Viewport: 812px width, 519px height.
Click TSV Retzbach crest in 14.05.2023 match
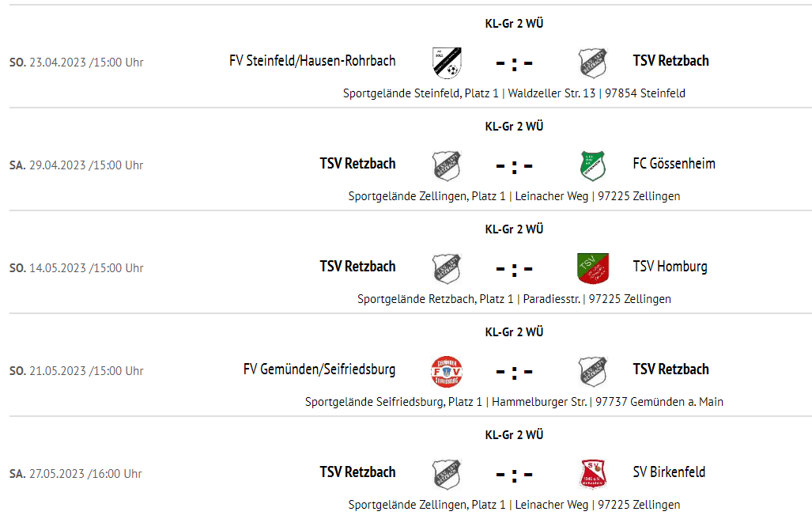[x=447, y=268]
